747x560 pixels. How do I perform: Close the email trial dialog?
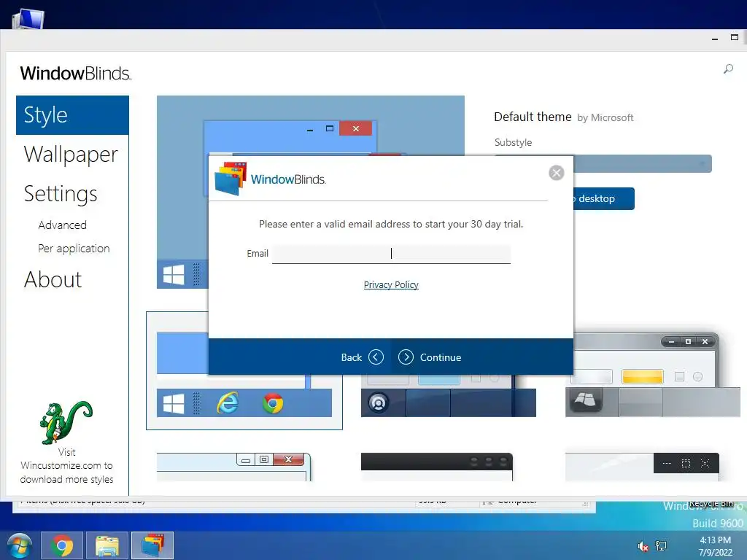556,173
